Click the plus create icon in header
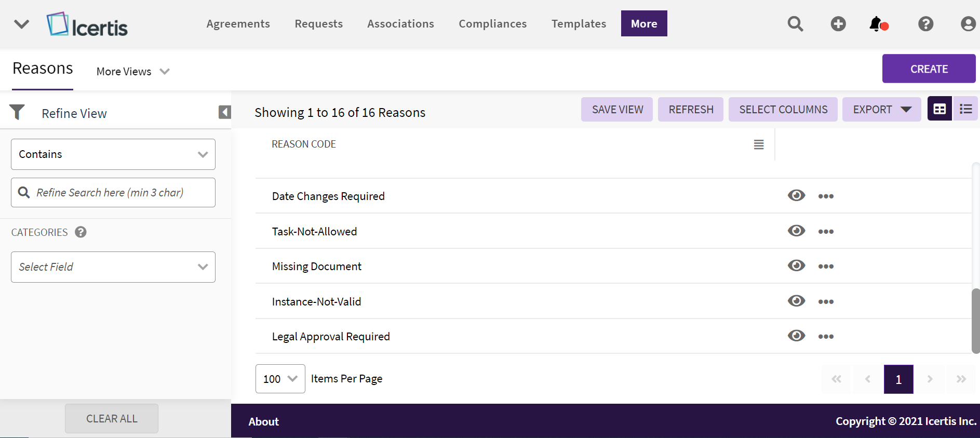Viewport: 980px width, 438px height. click(838, 24)
